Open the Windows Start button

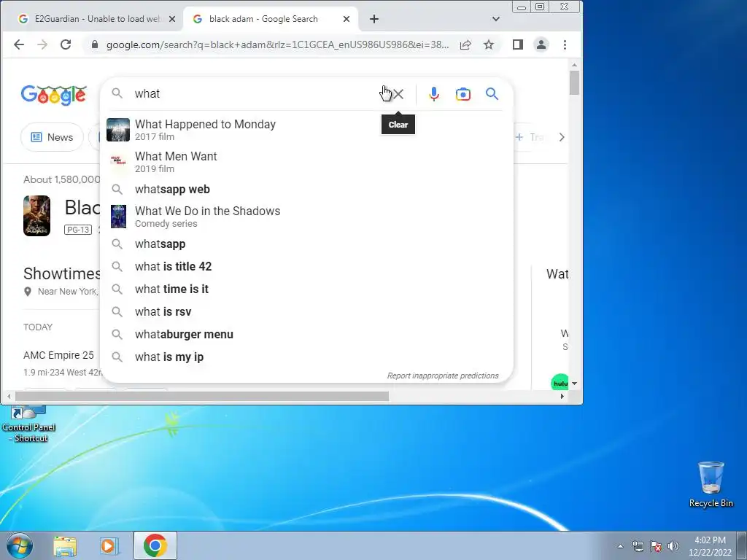click(x=20, y=545)
